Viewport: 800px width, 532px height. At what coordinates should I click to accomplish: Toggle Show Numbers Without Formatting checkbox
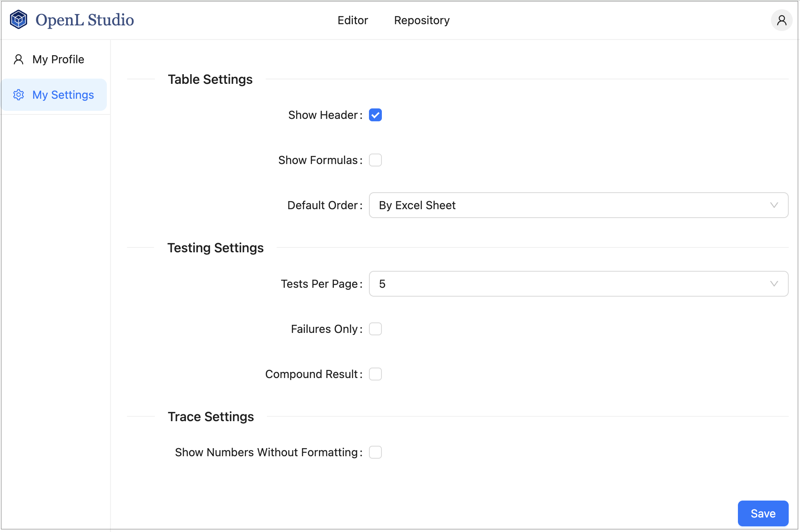375,453
